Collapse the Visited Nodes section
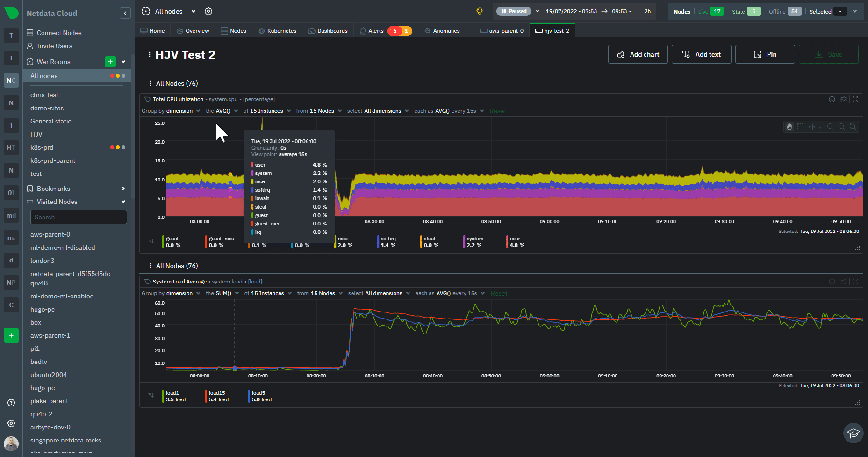 123,202
